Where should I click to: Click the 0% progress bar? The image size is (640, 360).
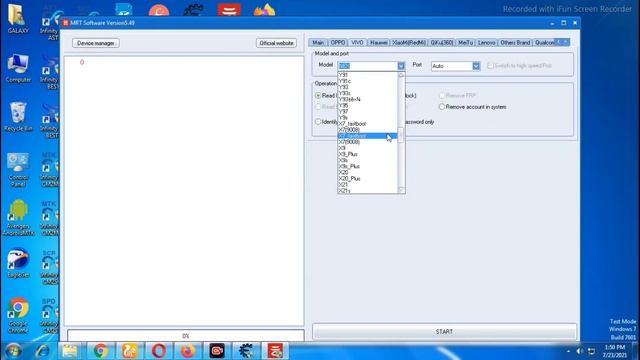[186, 336]
